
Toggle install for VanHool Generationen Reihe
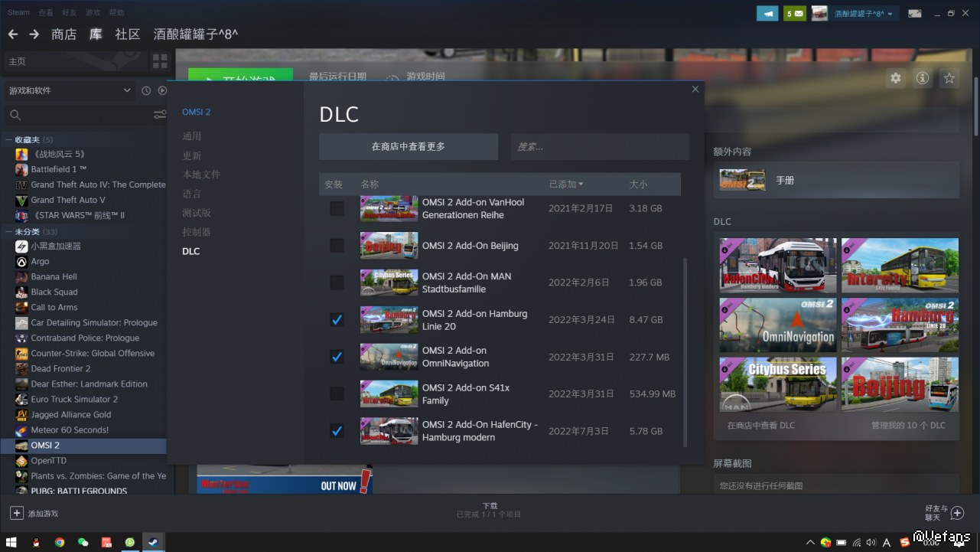(337, 208)
